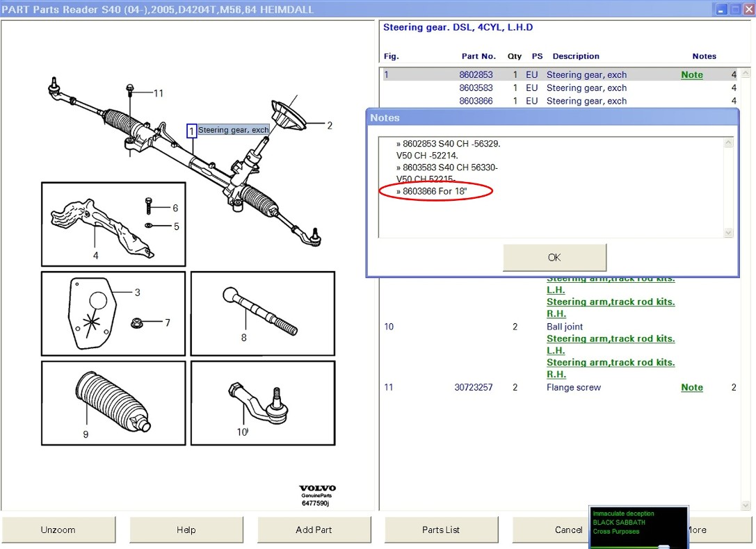Open the Help button
Image resolution: width=756 pixels, height=549 pixels.
[186, 530]
